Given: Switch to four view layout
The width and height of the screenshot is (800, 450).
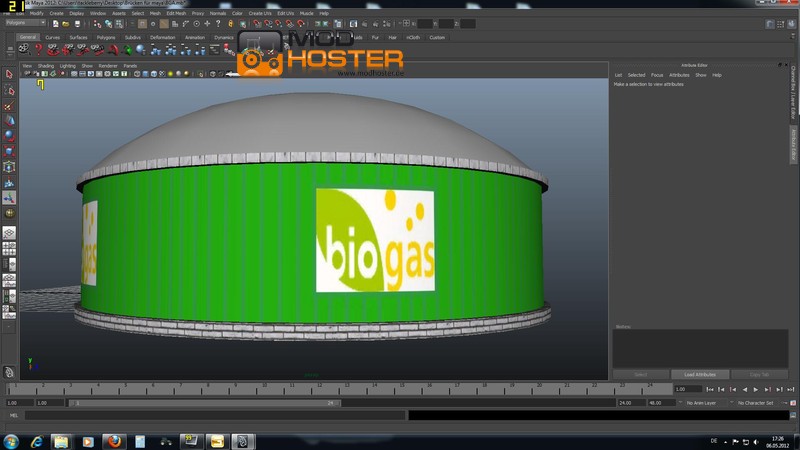Looking at the screenshot, I should (x=9, y=248).
